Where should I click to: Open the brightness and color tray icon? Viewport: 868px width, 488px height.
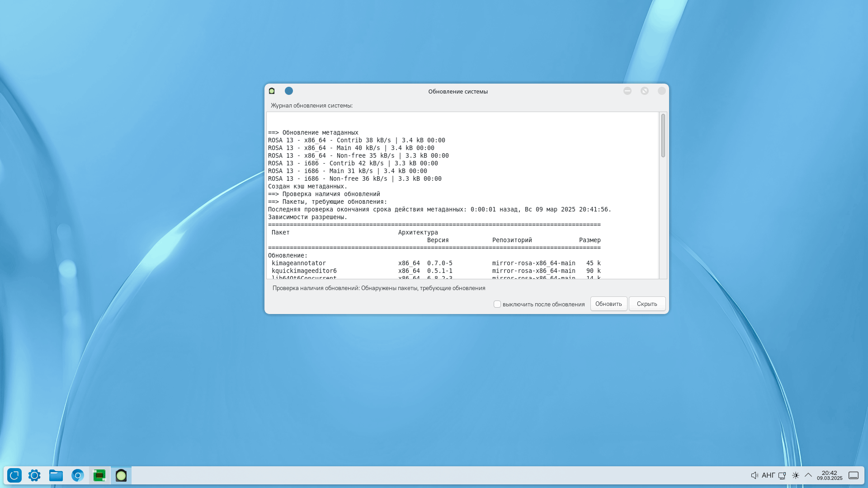796,475
